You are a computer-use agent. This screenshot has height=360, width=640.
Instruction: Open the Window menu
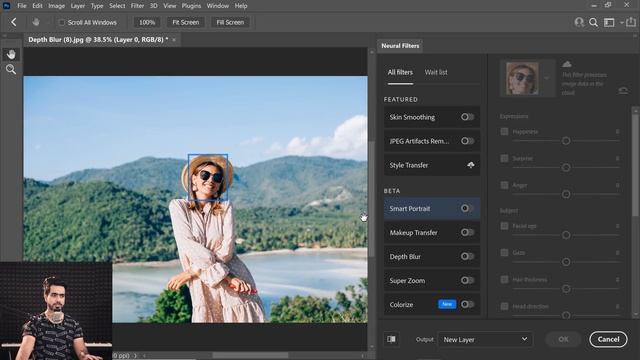click(218, 6)
